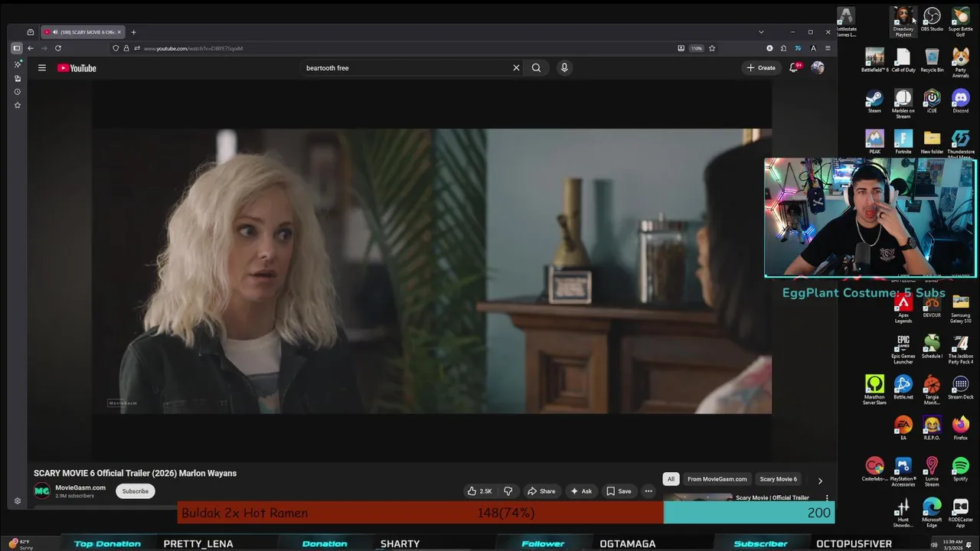
Task: Like the video (2.5K)
Action: click(x=479, y=491)
